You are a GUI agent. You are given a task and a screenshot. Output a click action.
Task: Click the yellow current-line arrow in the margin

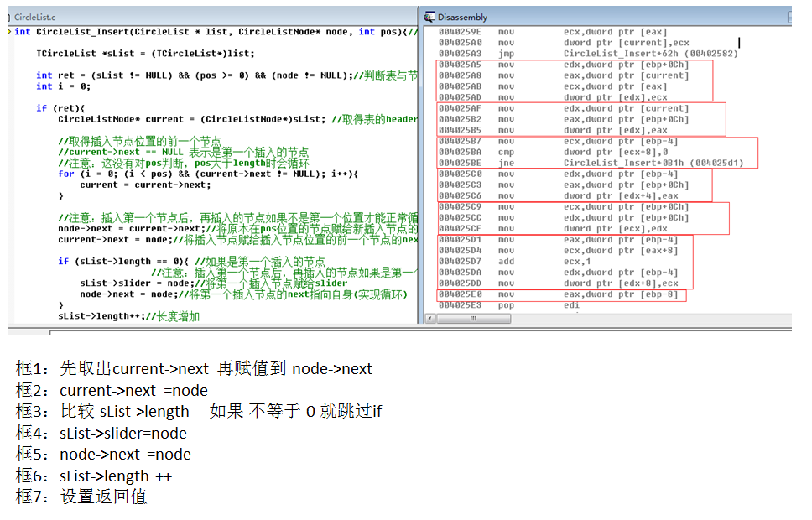coord(10,32)
